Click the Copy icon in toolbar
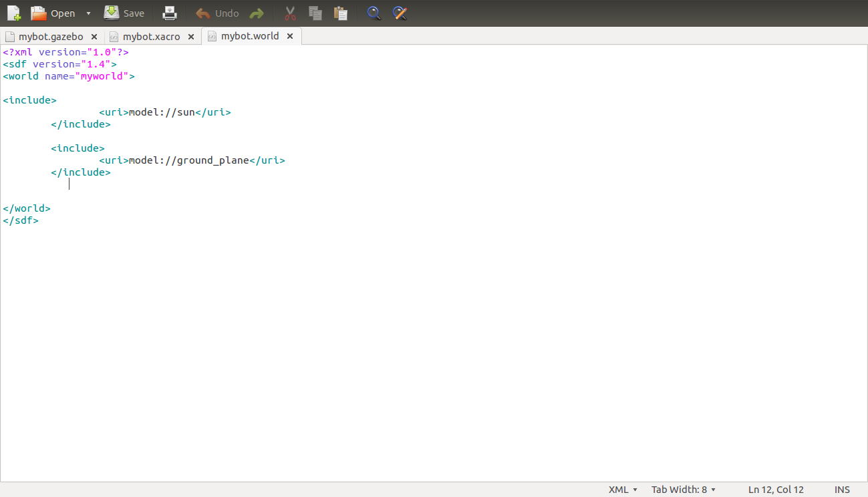Image resolution: width=868 pixels, height=497 pixels. pyautogui.click(x=315, y=13)
